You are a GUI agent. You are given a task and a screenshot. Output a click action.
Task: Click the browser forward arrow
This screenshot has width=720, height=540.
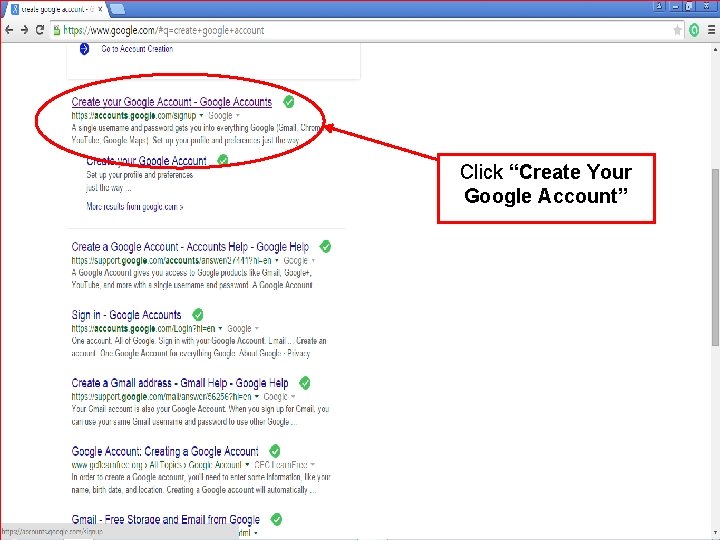pos(24,30)
